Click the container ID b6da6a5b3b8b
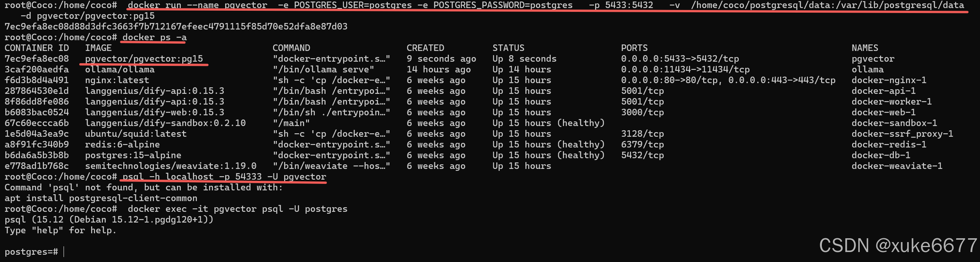The width and height of the screenshot is (980, 262). [37, 155]
